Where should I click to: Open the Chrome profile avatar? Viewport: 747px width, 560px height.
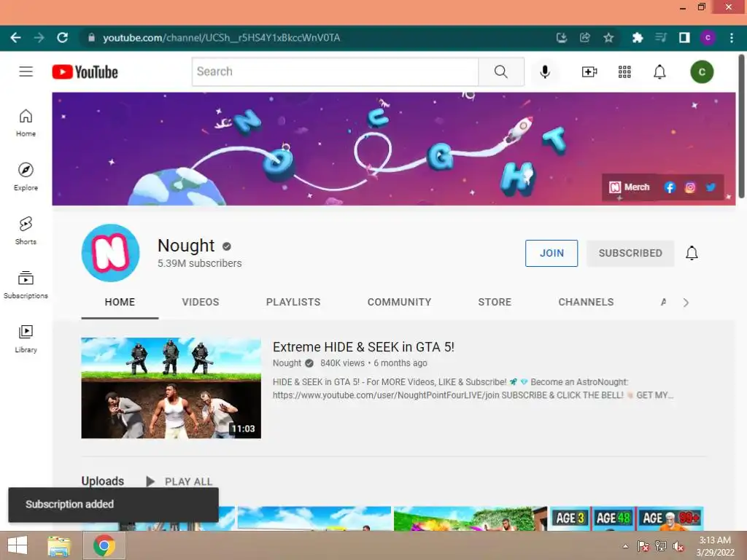pos(708,38)
